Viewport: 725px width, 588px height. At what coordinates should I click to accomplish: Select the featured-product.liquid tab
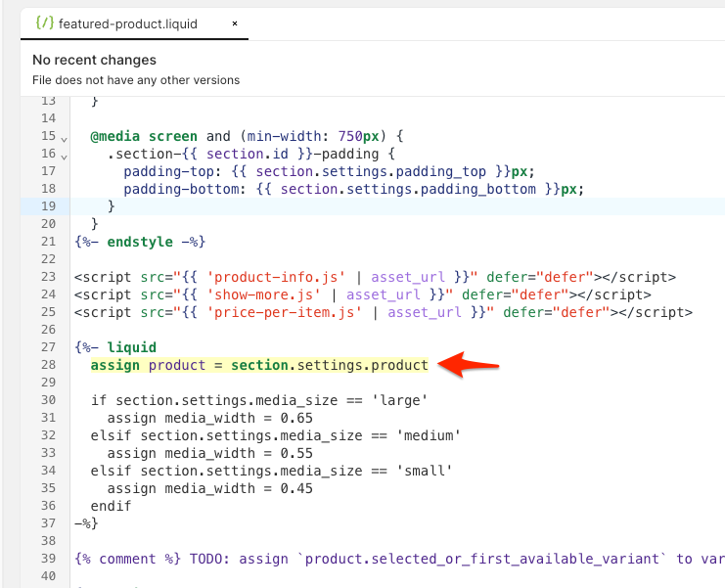(128, 23)
